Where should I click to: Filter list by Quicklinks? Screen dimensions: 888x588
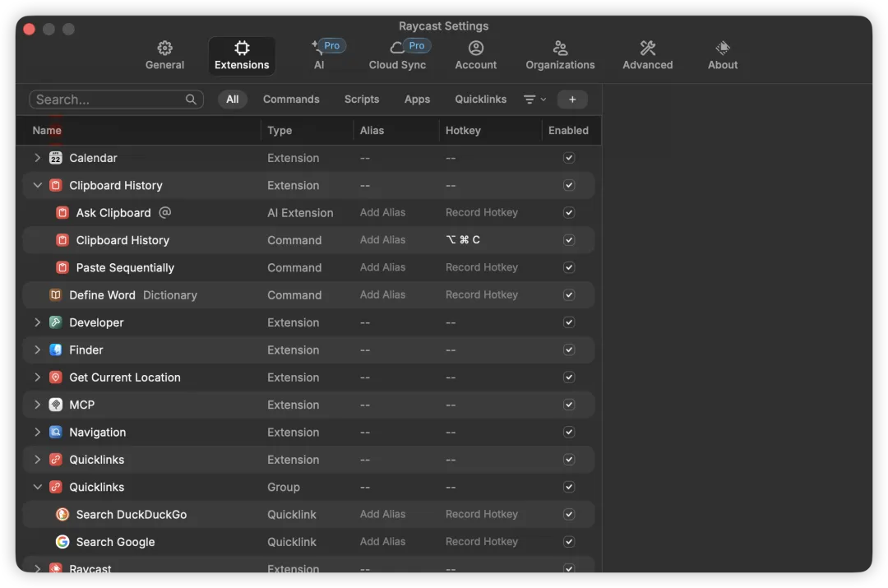tap(480, 100)
